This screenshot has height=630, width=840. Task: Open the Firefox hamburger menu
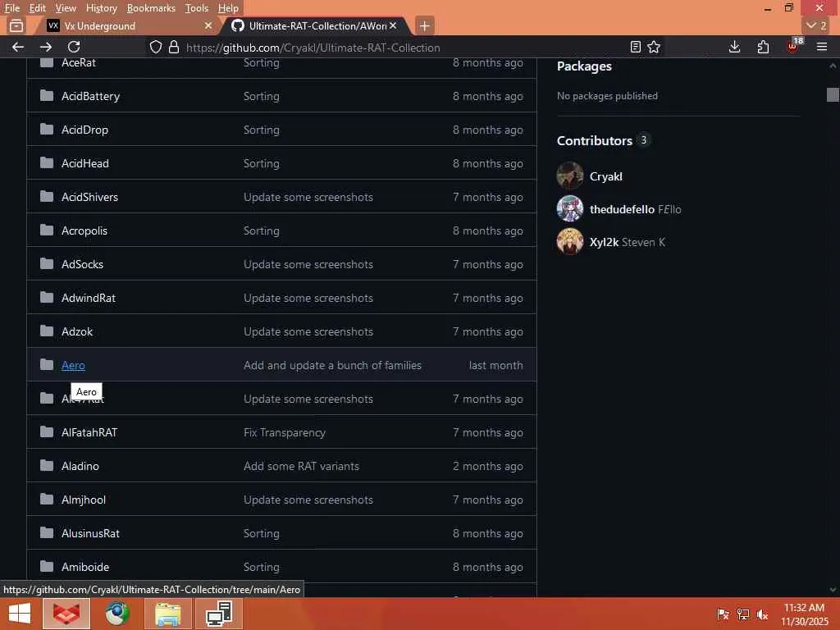click(x=822, y=47)
